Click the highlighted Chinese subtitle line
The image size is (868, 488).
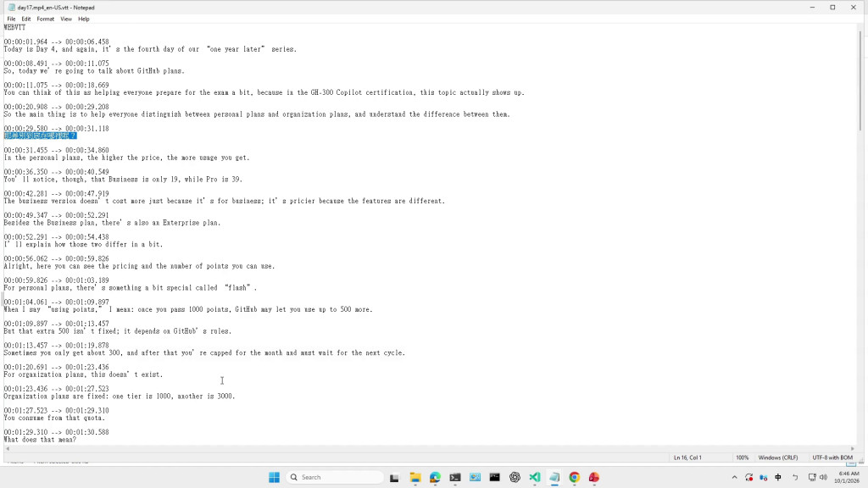point(40,136)
